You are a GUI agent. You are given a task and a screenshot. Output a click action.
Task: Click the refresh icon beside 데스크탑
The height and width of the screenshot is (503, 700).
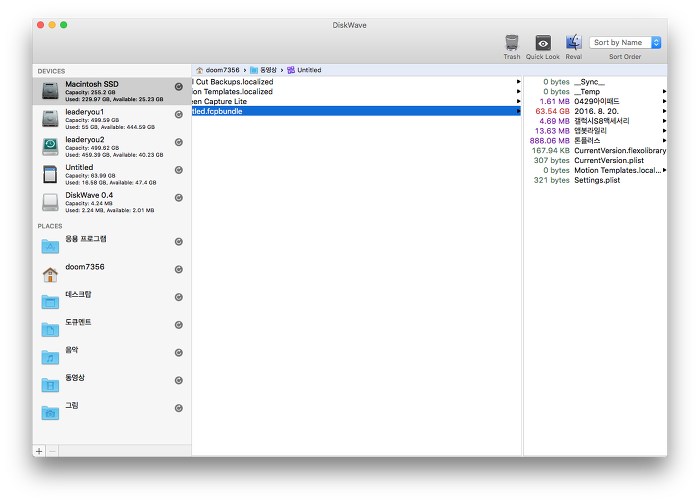[x=179, y=297]
